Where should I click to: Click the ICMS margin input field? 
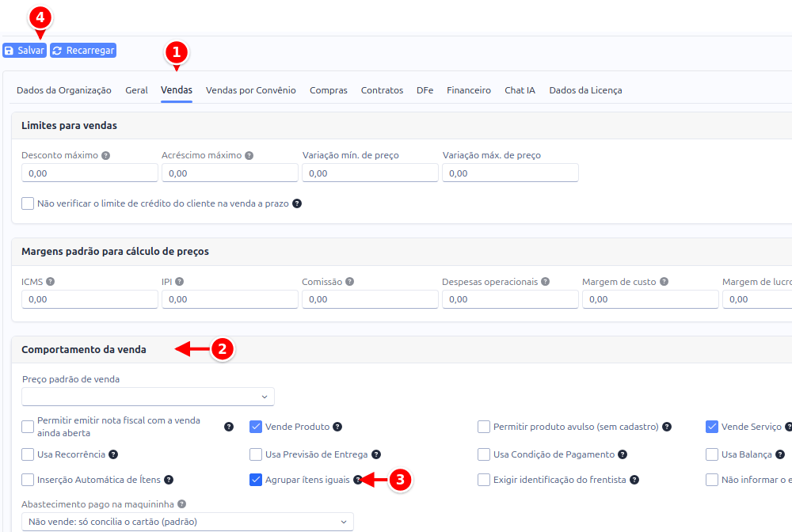point(90,299)
